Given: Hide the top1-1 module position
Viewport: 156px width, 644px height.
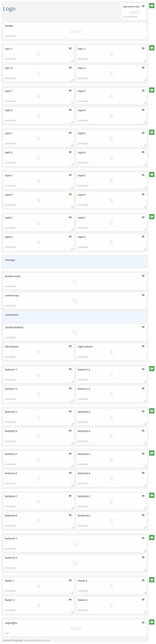Looking at the screenshot, I should click(70, 49).
